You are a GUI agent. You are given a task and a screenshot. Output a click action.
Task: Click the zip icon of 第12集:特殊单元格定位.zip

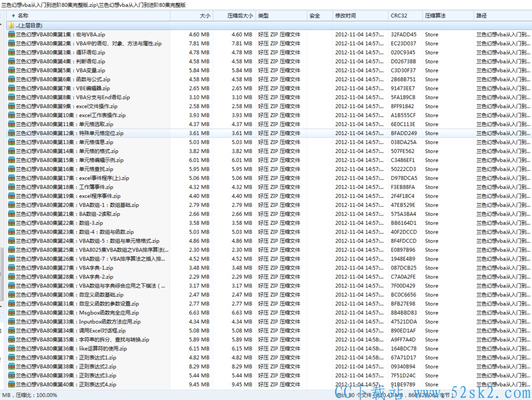(x=11, y=133)
